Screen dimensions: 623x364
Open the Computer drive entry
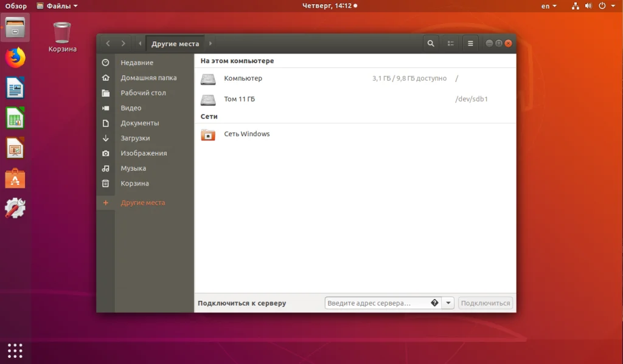tap(355, 78)
